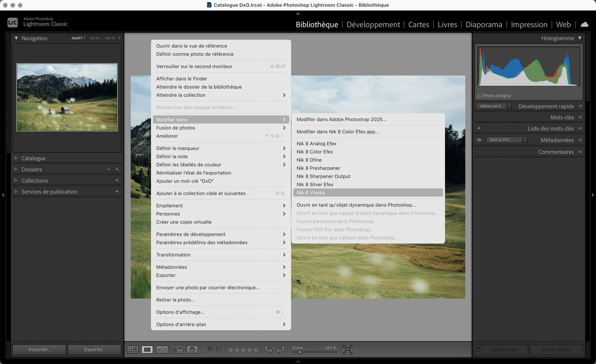
Task: Click the histogram graph
Action: (x=529, y=66)
